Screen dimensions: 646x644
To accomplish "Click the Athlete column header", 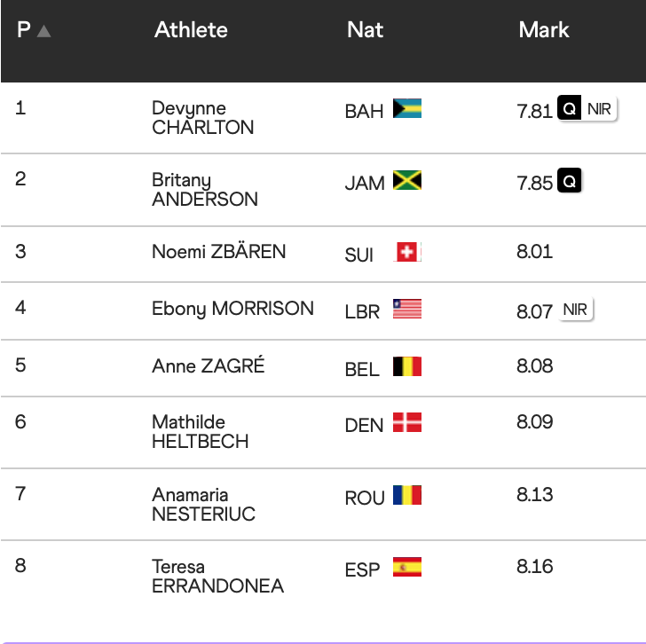I will pyautogui.click(x=191, y=30).
